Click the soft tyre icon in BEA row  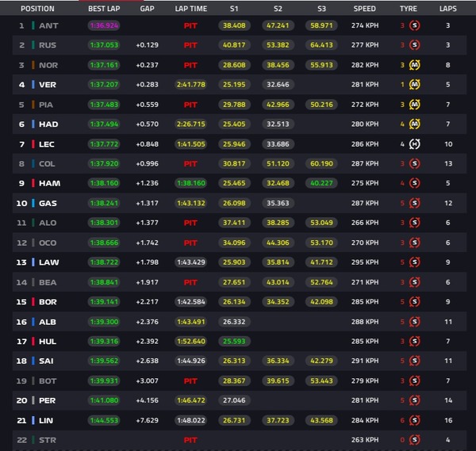[x=414, y=282]
